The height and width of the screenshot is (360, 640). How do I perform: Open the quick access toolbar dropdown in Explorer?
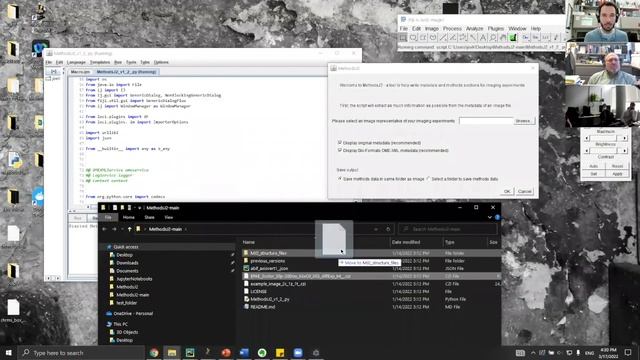click(x=139, y=208)
